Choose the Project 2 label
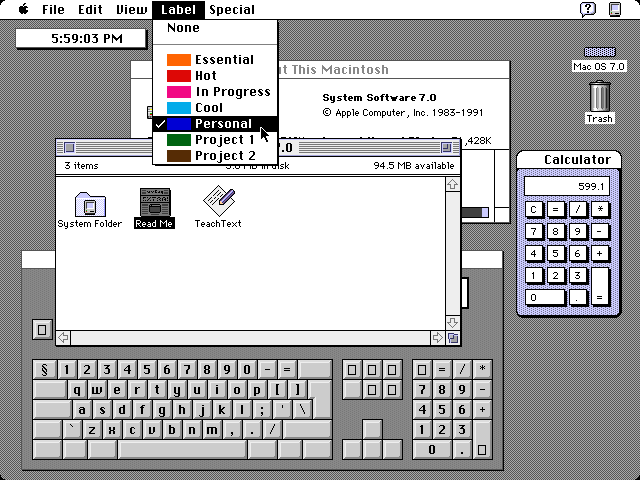 point(215,156)
